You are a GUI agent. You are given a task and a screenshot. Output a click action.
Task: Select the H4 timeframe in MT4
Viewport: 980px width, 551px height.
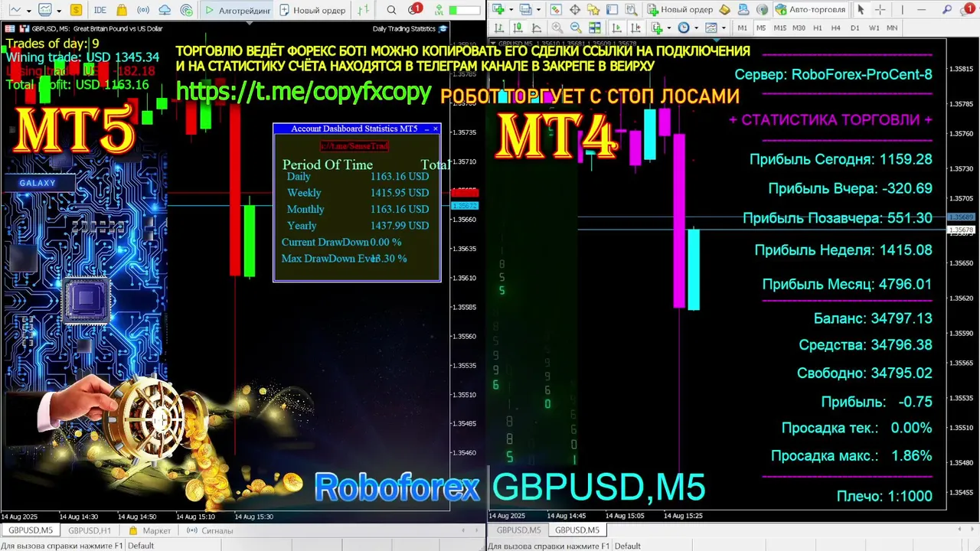point(836,28)
